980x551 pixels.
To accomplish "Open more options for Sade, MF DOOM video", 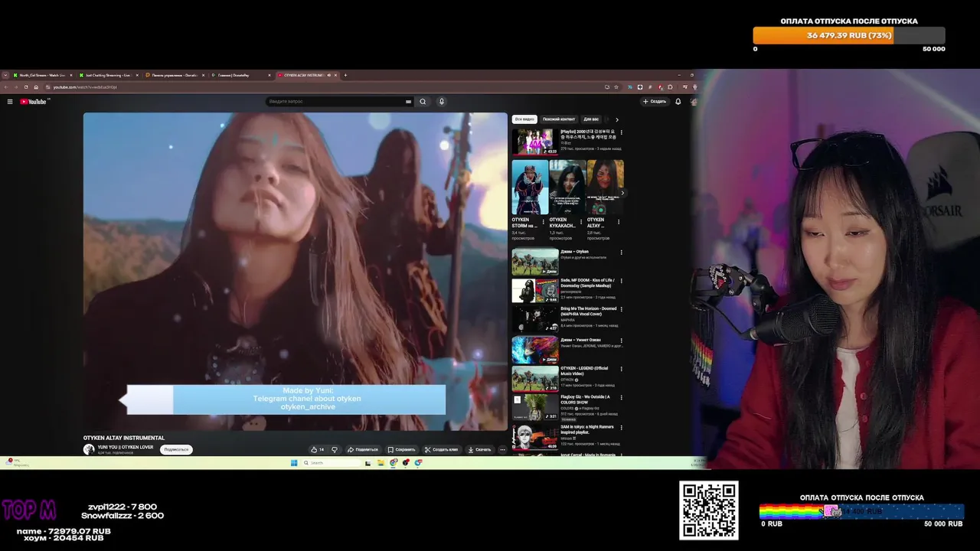I will coord(621,282).
